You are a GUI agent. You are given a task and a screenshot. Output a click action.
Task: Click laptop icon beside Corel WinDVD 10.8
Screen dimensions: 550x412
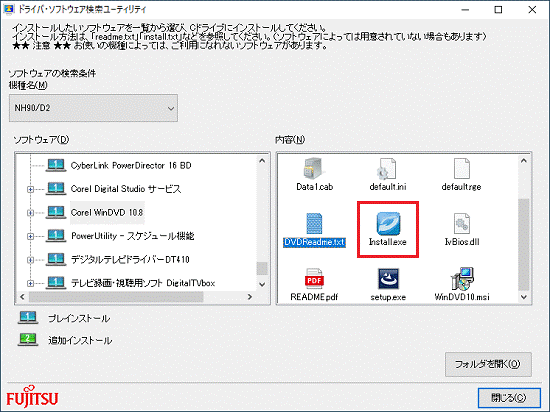[x=56, y=212]
